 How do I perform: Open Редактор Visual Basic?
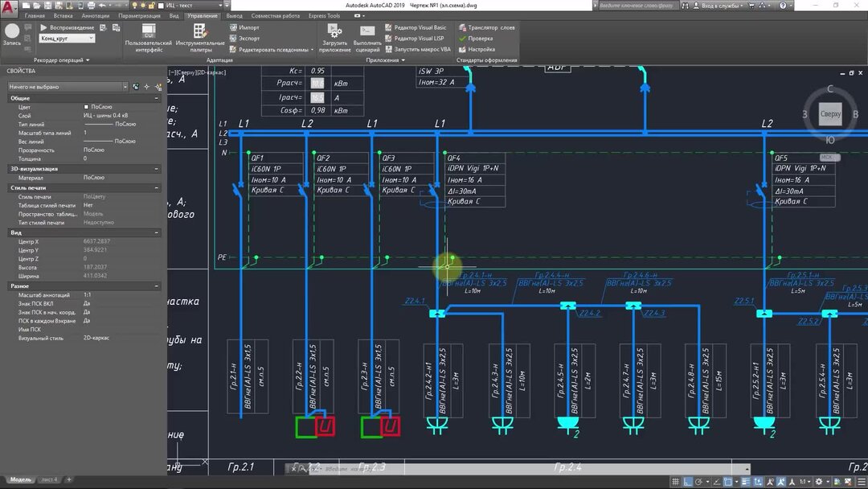416,27
